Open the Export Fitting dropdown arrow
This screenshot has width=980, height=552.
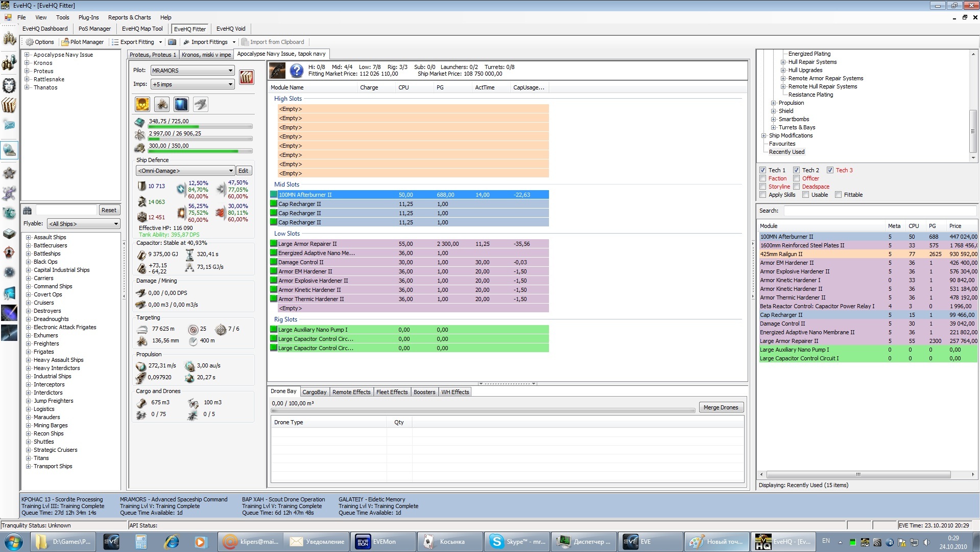[x=160, y=42]
